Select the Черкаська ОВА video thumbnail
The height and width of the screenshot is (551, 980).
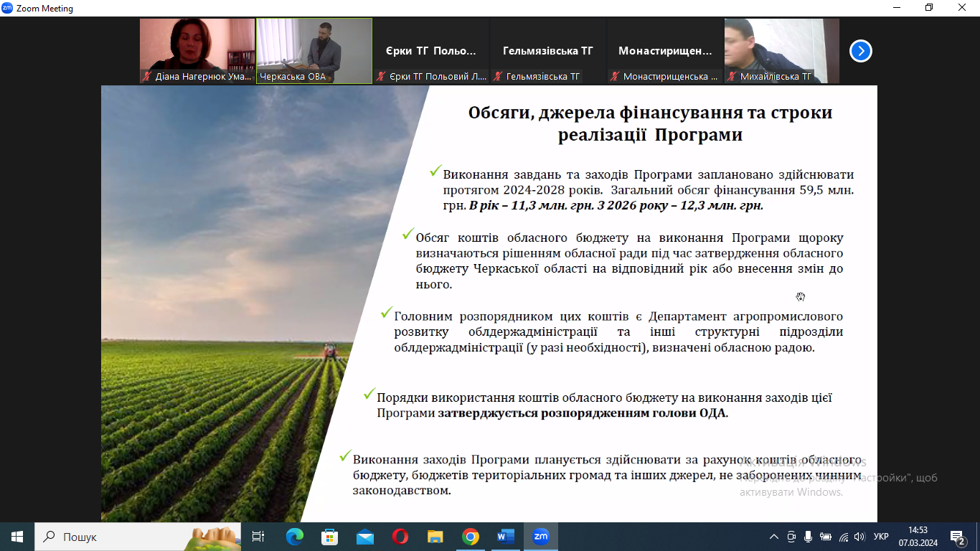click(314, 50)
